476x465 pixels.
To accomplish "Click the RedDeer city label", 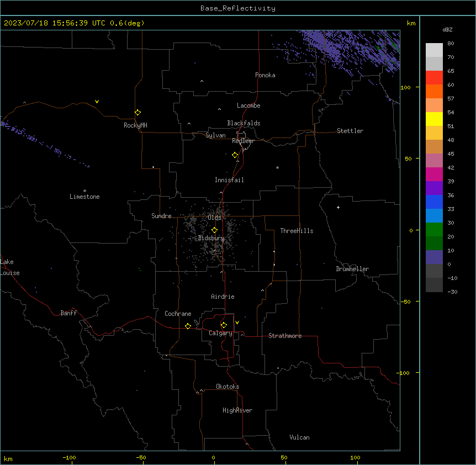I will (243, 141).
